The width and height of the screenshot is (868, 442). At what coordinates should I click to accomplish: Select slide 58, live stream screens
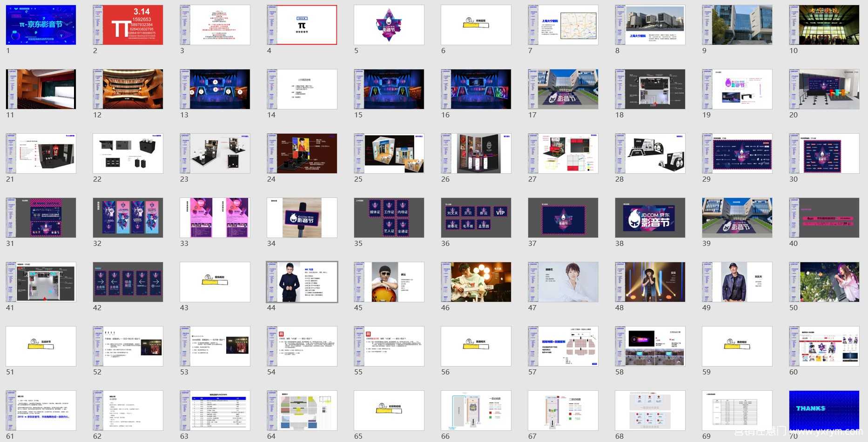tap(650, 347)
